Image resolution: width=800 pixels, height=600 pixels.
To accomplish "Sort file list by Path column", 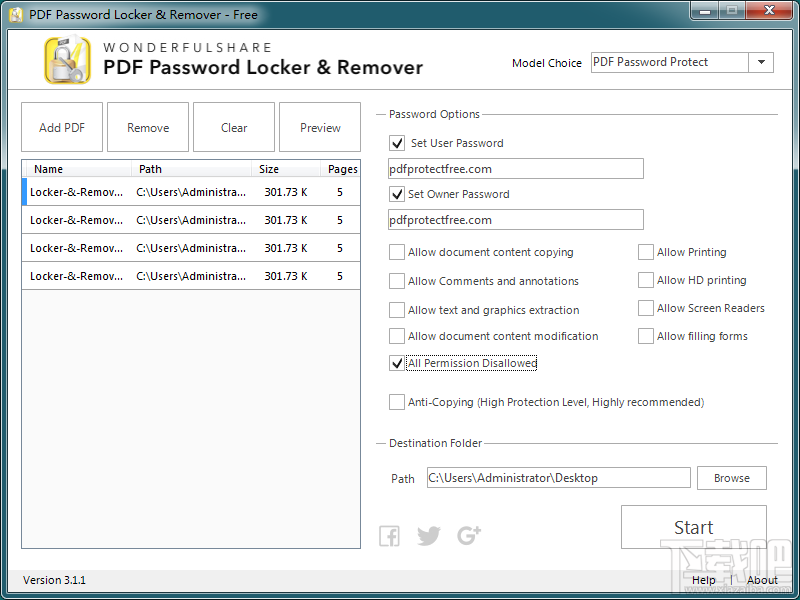I will click(191, 169).
